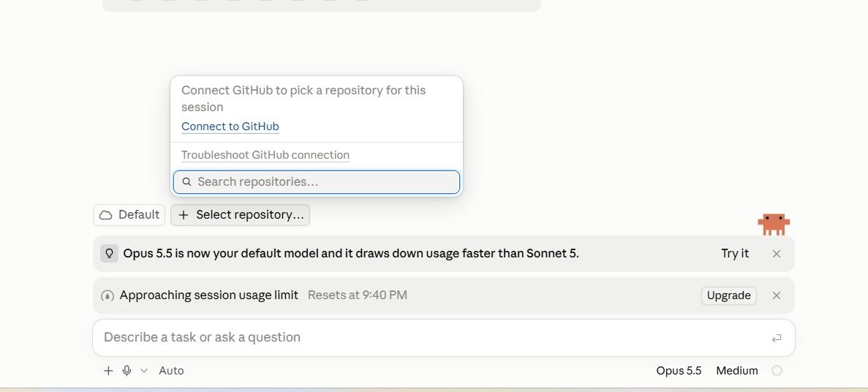Click the lightbulb icon on Opus 5.5 notice
Screen dimensions: 868x392
tap(109, 254)
